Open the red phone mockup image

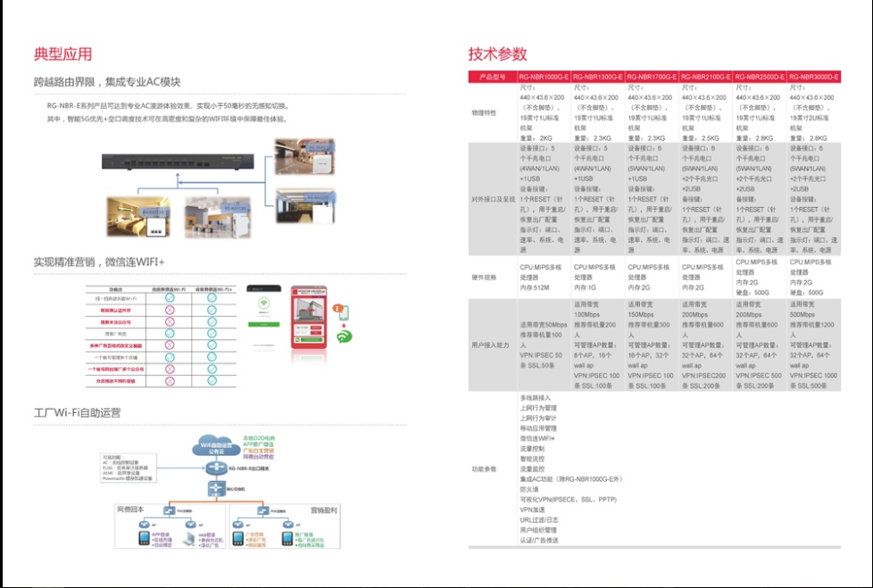pyautogui.click(x=309, y=317)
